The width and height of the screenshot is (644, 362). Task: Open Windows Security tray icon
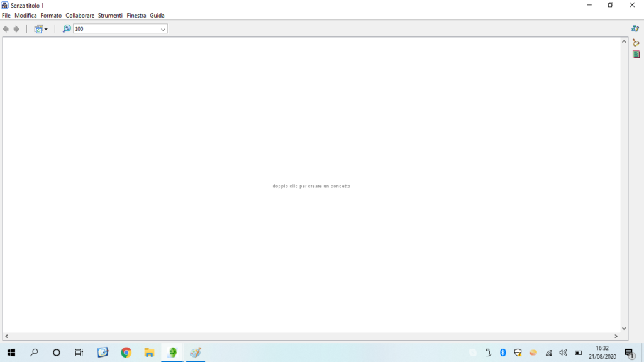518,353
